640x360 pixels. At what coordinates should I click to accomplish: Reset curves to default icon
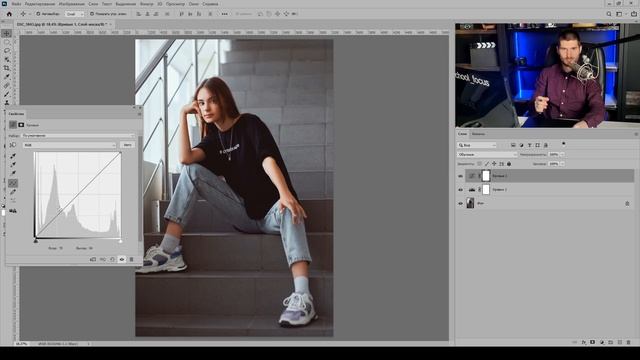tap(113, 260)
